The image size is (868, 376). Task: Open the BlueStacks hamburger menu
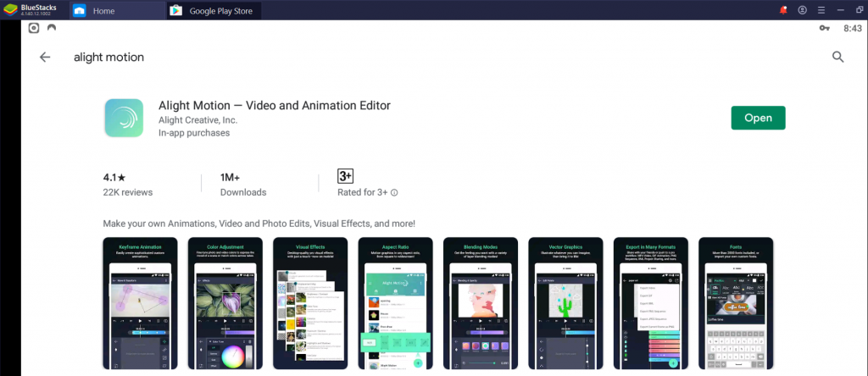point(821,10)
